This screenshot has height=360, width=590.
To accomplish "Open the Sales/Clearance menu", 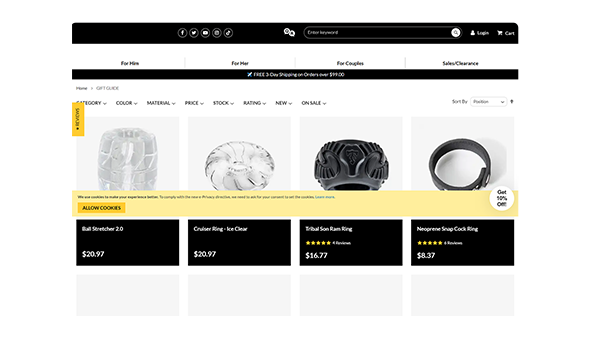I will click(461, 63).
